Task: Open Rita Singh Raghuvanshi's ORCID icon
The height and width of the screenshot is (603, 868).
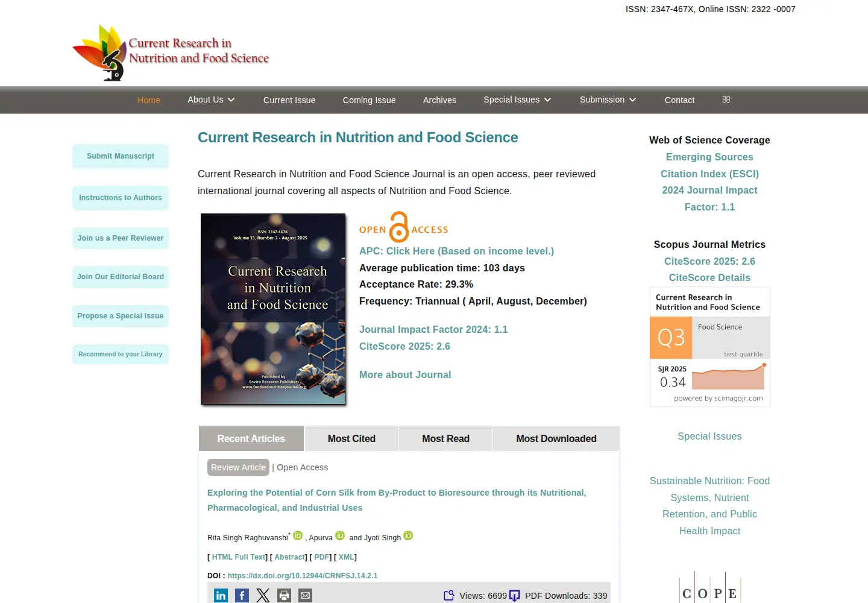Action: click(x=298, y=535)
